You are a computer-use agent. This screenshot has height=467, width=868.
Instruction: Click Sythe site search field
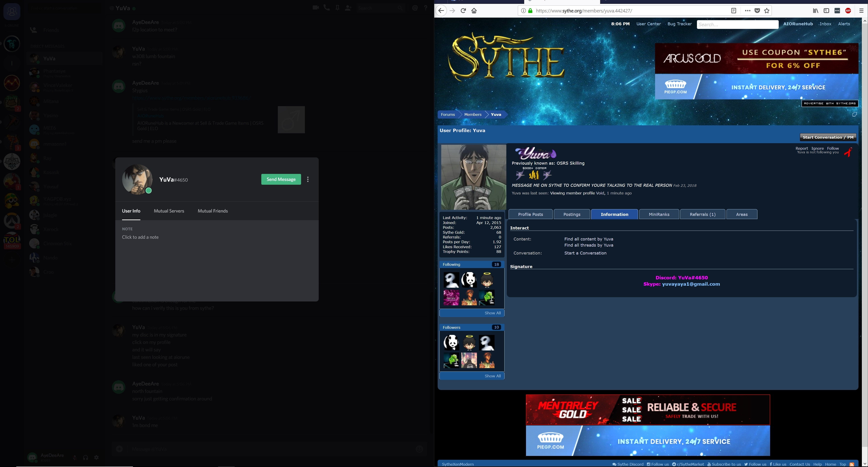(737, 25)
